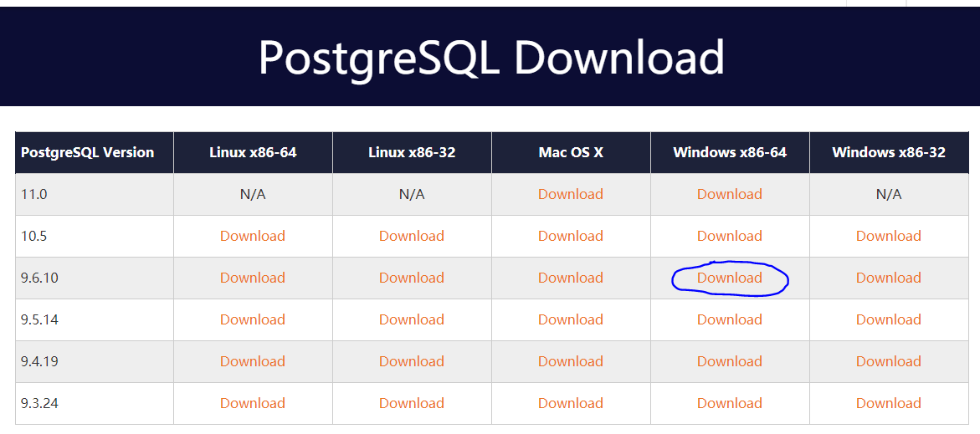Viewport: 980px width, 434px height.
Task: Click the PostgreSQL Download page heading
Action: click(491, 58)
